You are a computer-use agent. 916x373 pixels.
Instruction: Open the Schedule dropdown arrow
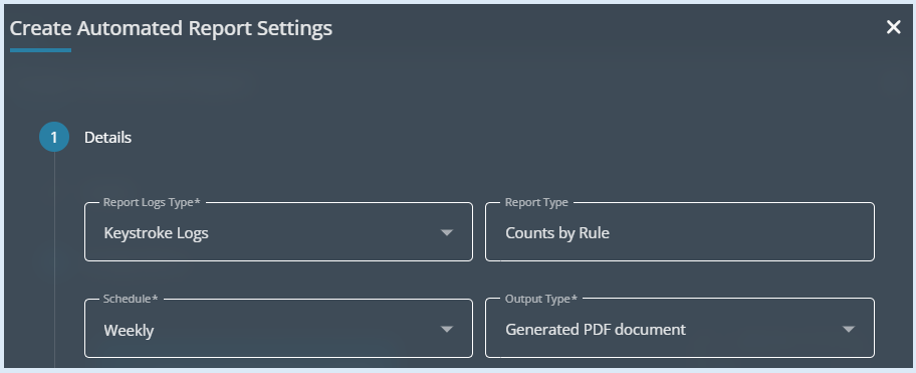coord(446,329)
